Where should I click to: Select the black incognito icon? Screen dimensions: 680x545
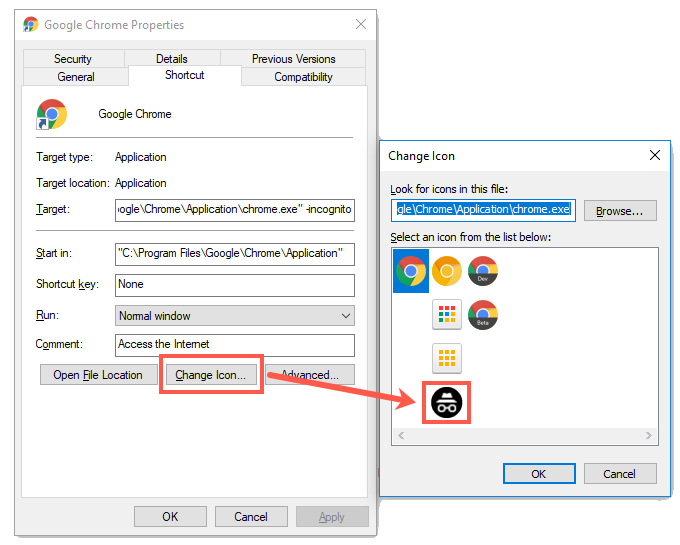[x=447, y=403]
